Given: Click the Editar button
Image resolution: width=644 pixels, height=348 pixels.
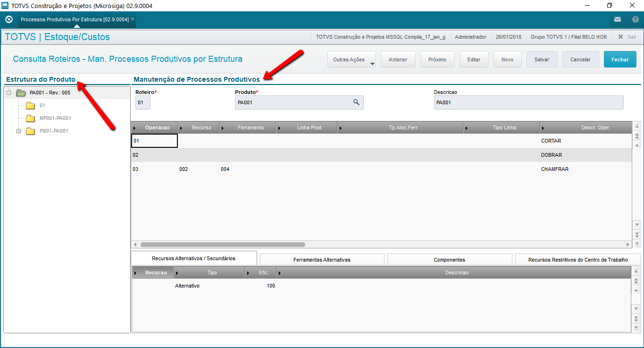Looking at the screenshot, I should (474, 59).
